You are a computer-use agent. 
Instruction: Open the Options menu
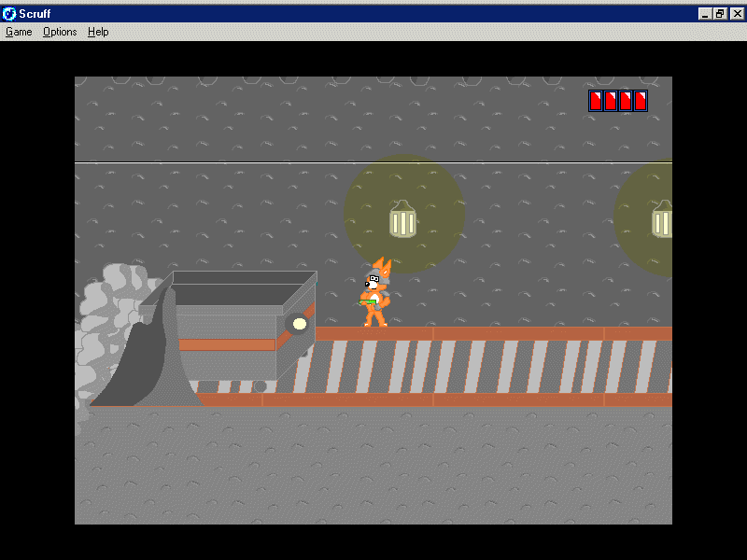[60, 32]
